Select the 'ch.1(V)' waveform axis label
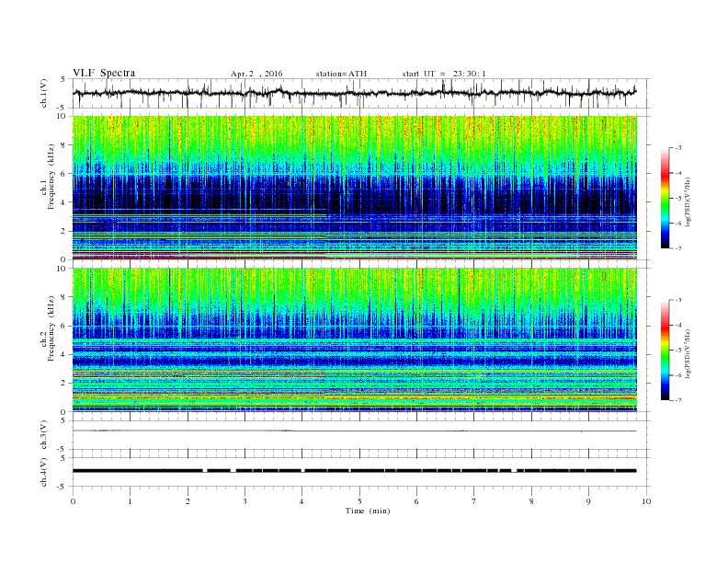 pyautogui.click(x=44, y=93)
